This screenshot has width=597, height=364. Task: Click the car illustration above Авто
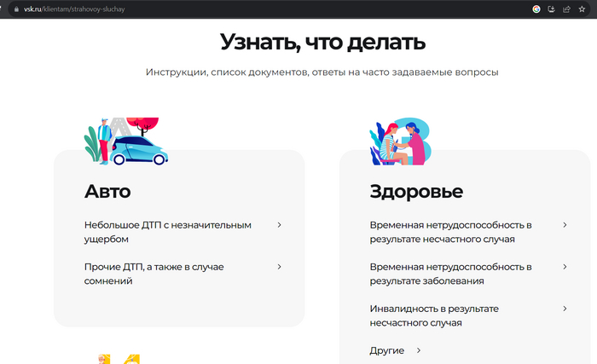coord(126,142)
